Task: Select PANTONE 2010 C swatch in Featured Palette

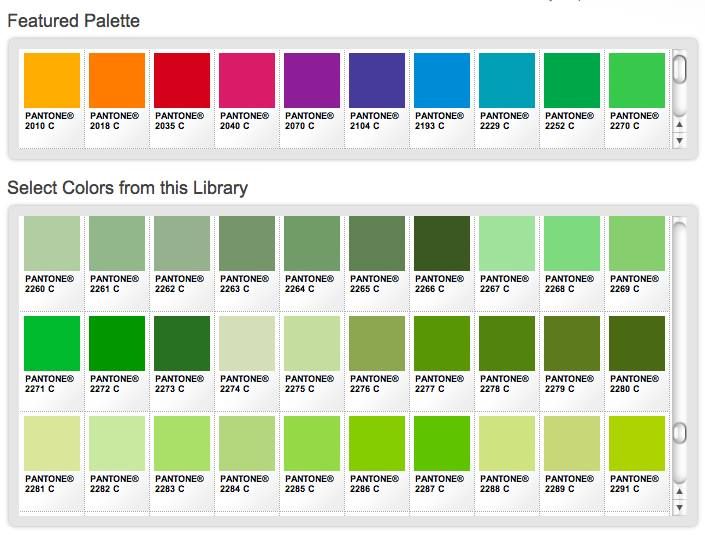Action: pyautogui.click(x=52, y=80)
